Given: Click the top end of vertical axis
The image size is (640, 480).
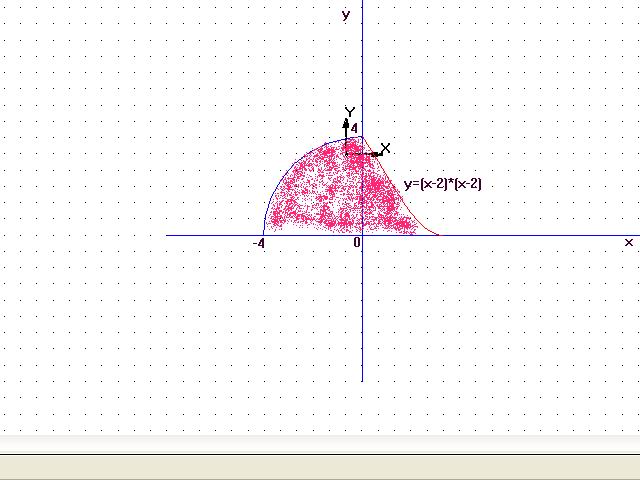Looking at the screenshot, I should 362,2.
